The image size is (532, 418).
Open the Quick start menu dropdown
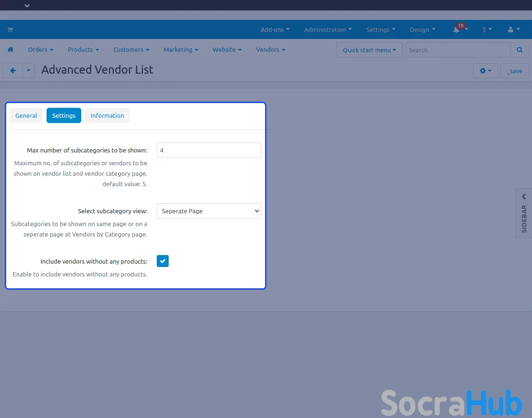[369, 50]
